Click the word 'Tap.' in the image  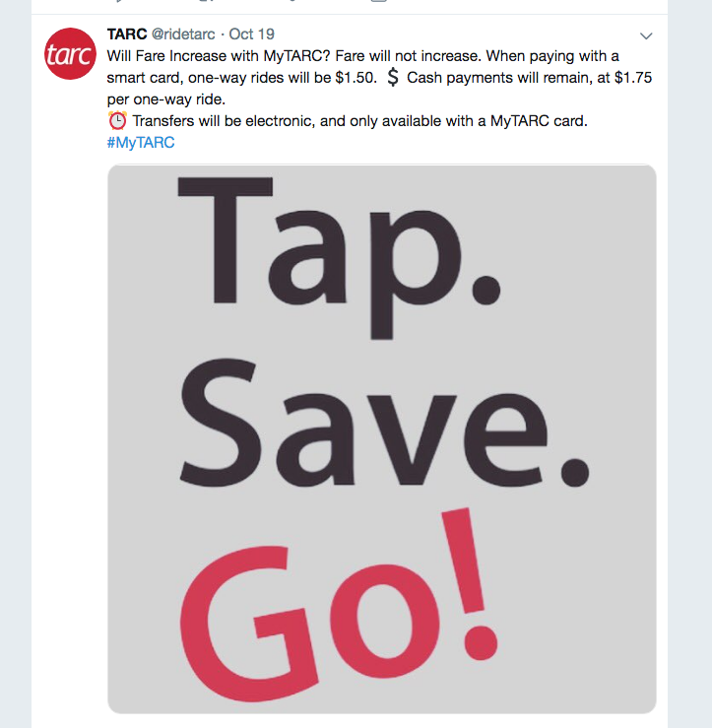(339, 258)
